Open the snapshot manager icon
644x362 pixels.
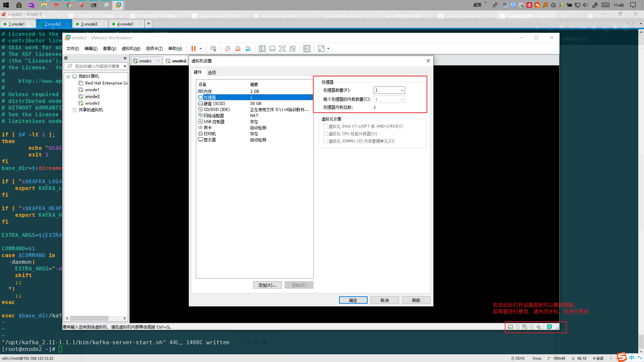click(248, 49)
